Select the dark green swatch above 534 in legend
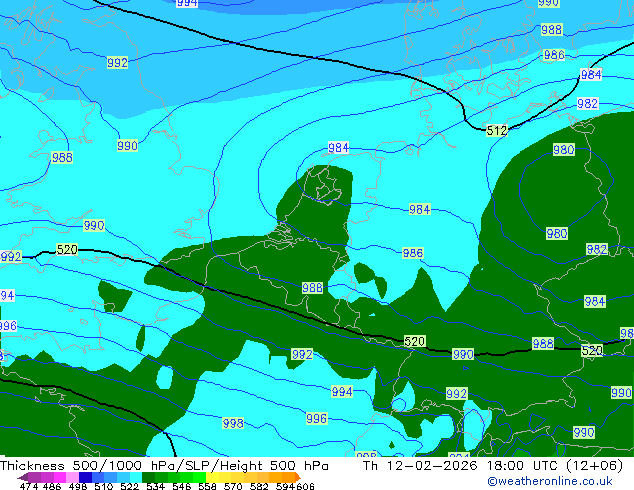 click(x=148, y=477)
